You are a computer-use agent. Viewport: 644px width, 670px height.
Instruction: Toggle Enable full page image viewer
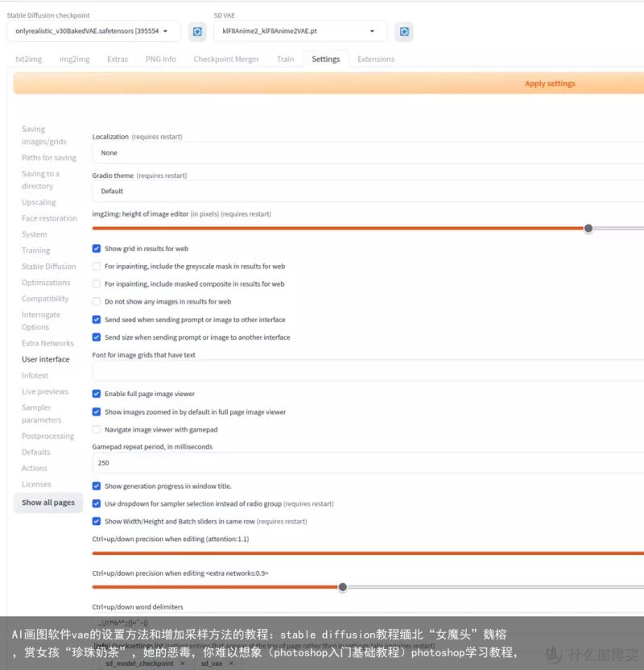(97, 394)
